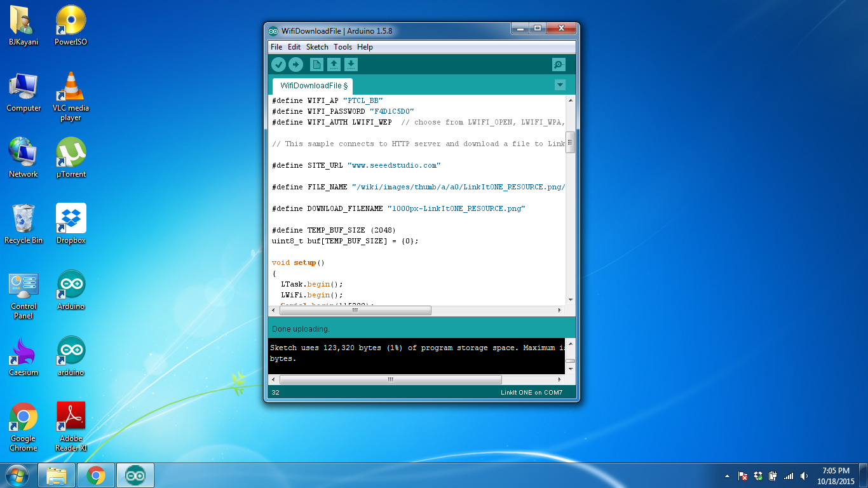The height and width of the screenshot is (488, 868).
Task: Click the "LinkIt ONE on COM7" board status
Action: click(531, 393)
